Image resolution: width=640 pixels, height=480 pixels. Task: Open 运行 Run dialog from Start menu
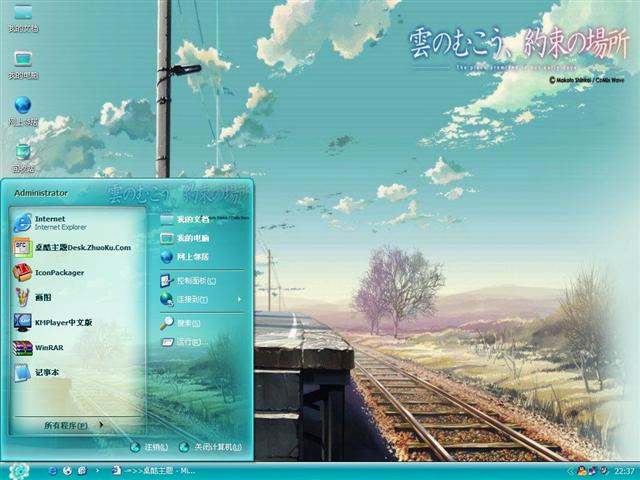(184, 342)
